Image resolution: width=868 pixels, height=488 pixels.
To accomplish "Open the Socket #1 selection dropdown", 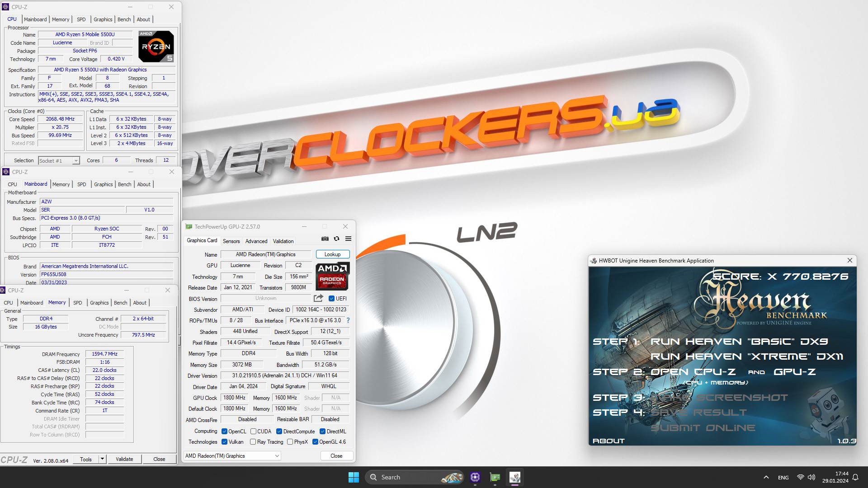I will coord(59,161).
